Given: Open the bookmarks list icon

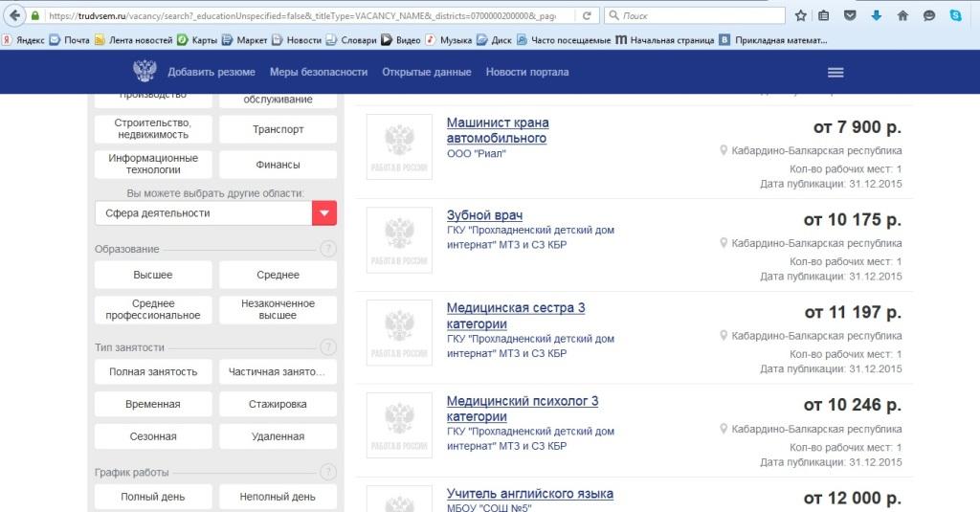Looking at the screenshot, I should coord(824,15).
